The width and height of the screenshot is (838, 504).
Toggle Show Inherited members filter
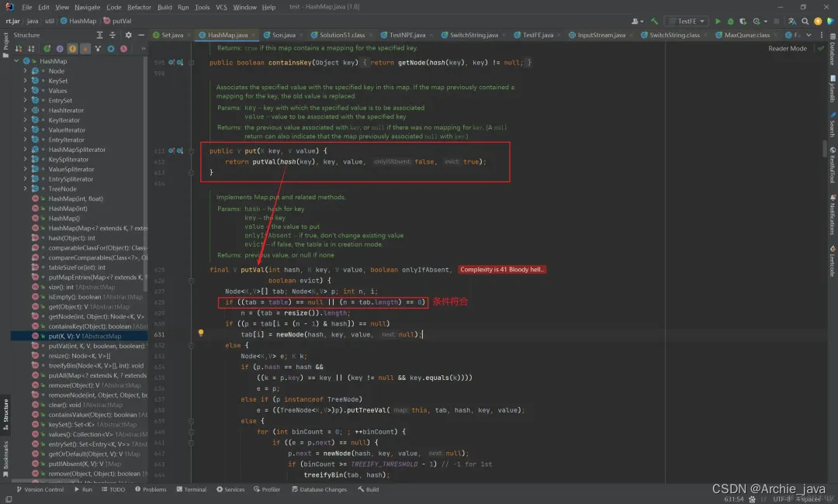click(47, 49)
